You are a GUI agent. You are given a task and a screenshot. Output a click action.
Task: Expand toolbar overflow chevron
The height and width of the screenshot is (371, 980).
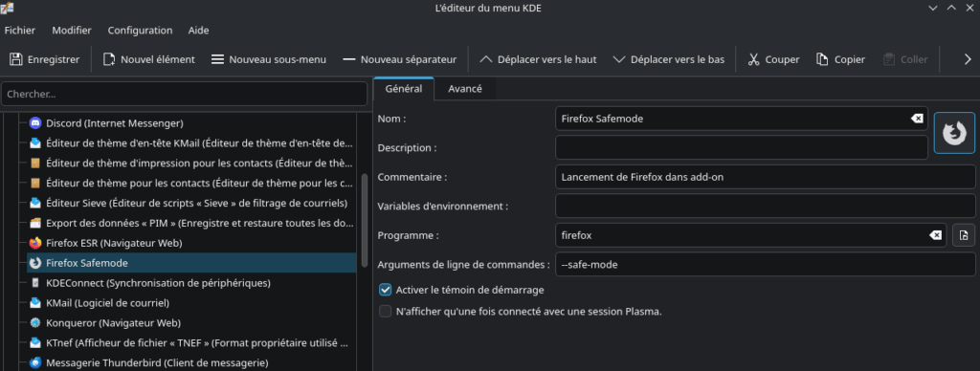coord(968,59)
